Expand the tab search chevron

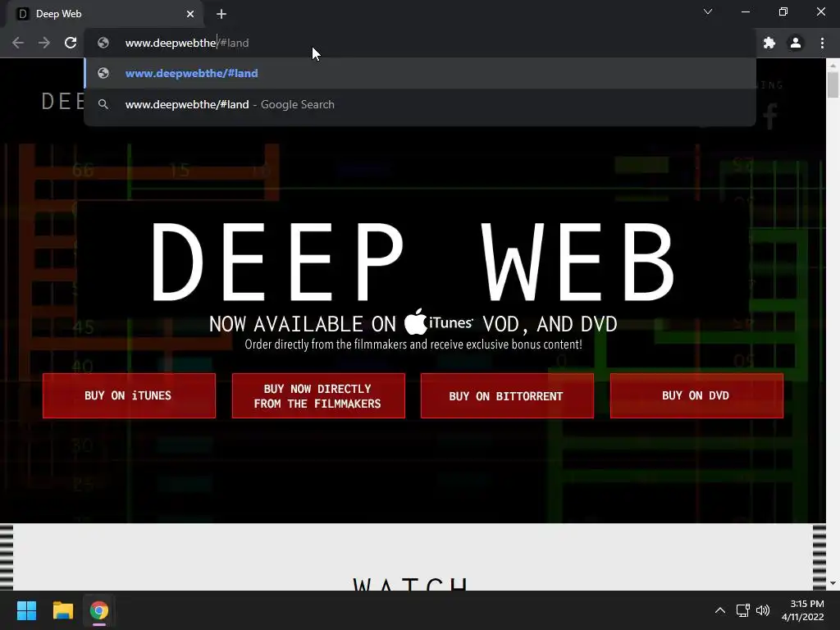[708, 11]
